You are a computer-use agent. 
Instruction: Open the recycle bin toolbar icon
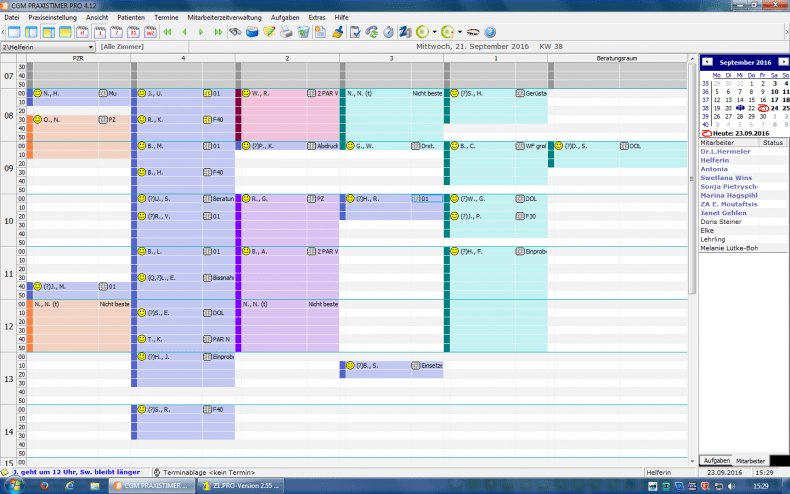[x=303, y=32]
